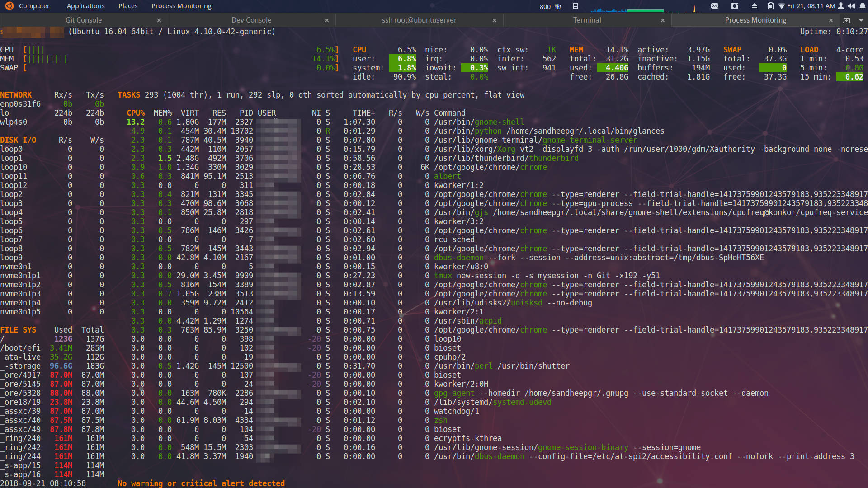This screenshot has width=868, height=488.
Task: Click the highlighted MEM used 4.40G value
Action: click(x=613, y=68)
